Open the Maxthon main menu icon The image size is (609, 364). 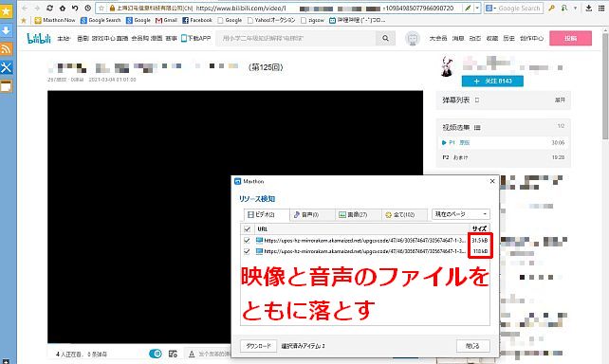(x=601, y=8)
